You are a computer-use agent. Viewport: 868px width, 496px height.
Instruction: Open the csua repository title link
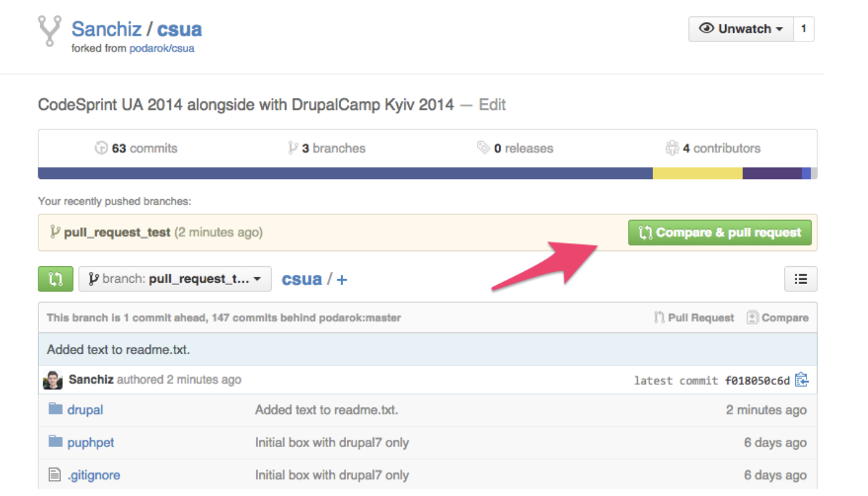(x=179, y=29)
